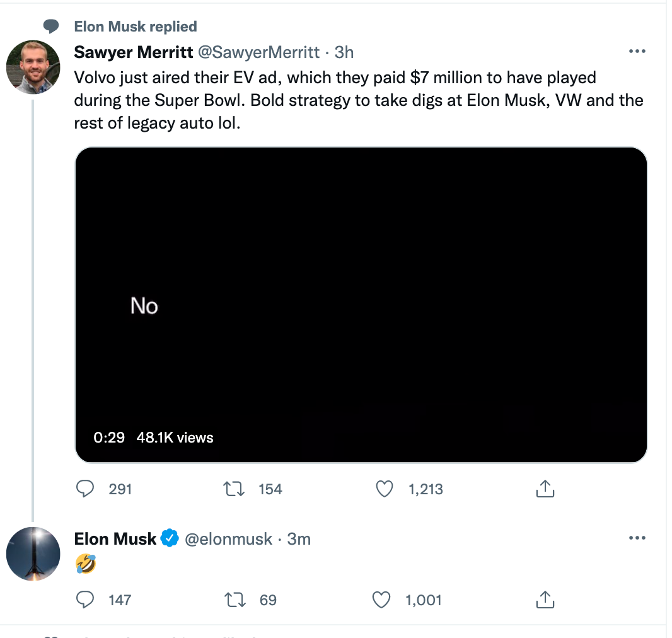The width and height of the screenshot is (672, 638).
Task: Reply to Elon Musk's emoji tweet
Action: [x=85, y=600]
